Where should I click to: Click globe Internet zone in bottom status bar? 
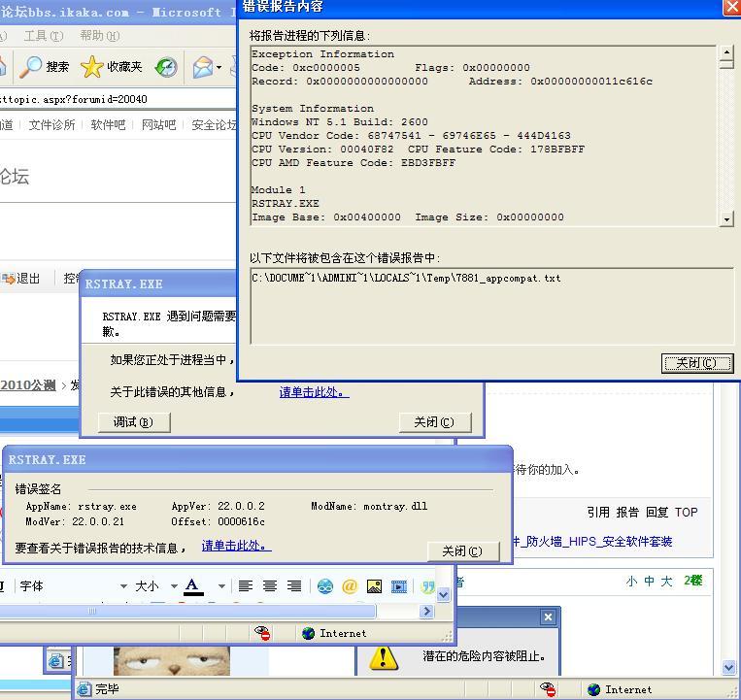click(x=594, y=689)
